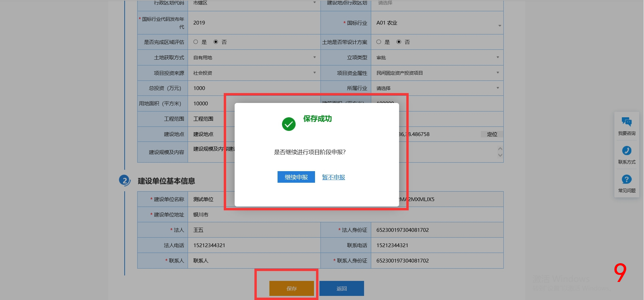
Task: Choose 否 for 土地是否带设计方案
Action: 399,42
